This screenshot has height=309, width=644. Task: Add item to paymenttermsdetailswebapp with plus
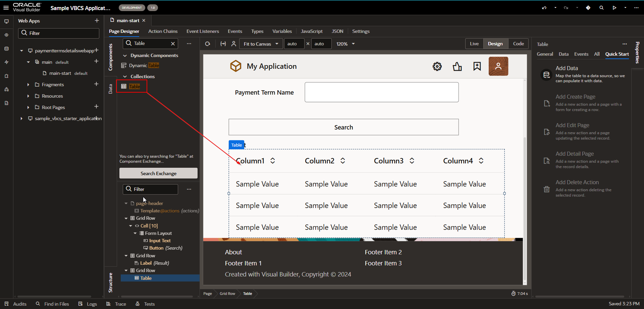click(97, 50)
